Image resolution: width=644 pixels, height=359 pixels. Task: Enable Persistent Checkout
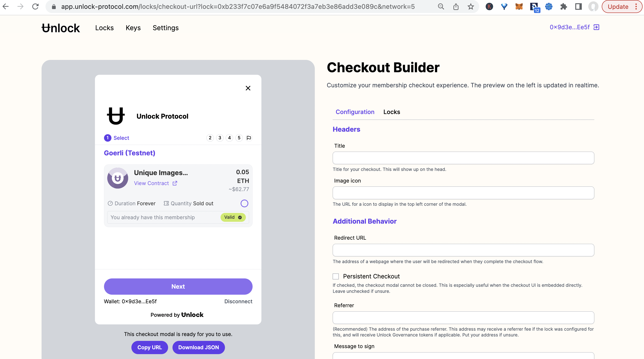pos(336,276)
